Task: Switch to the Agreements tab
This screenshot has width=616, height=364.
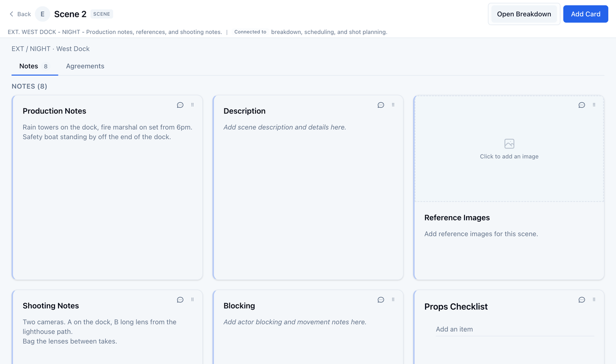Action: pyautogui.click(x=85, y=66)
